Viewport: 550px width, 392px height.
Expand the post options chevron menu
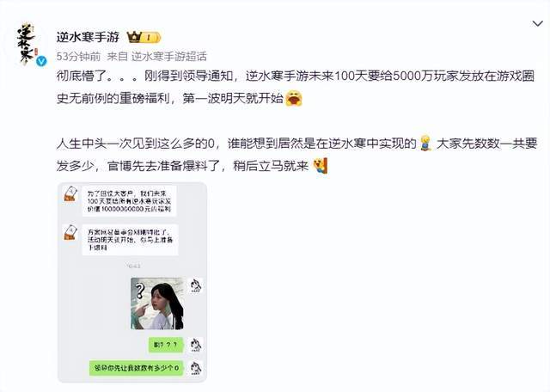point(537,24)
